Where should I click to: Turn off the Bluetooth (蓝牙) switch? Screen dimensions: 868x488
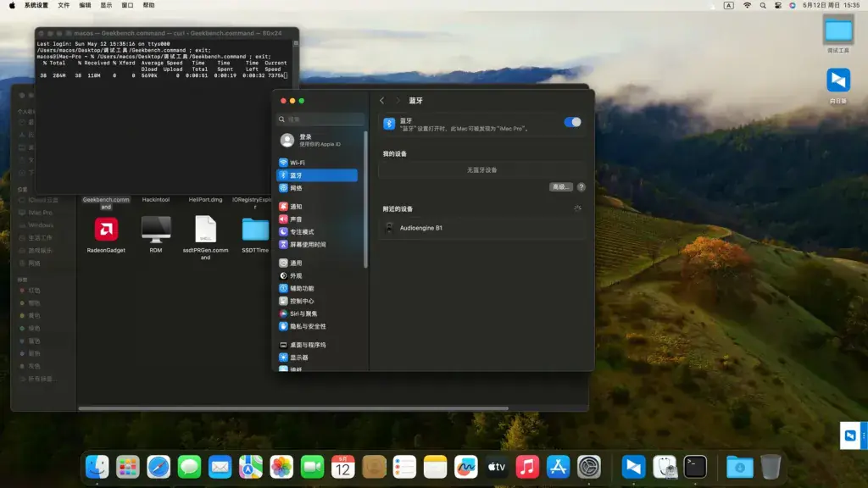[572, 122]
